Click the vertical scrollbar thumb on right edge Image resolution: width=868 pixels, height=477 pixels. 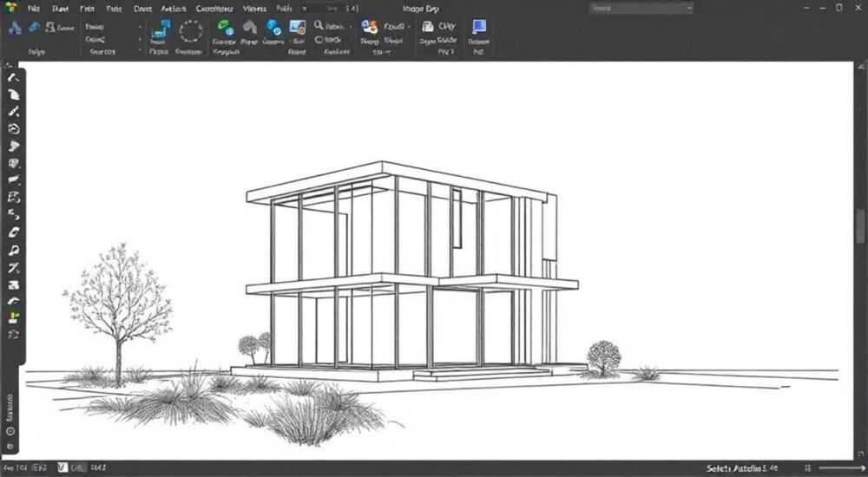(860, 225)
